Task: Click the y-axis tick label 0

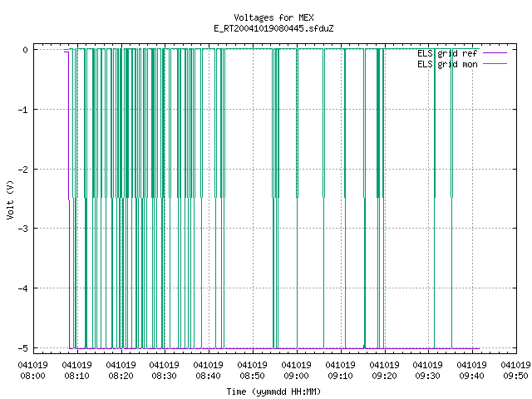Action: (26, 50)
